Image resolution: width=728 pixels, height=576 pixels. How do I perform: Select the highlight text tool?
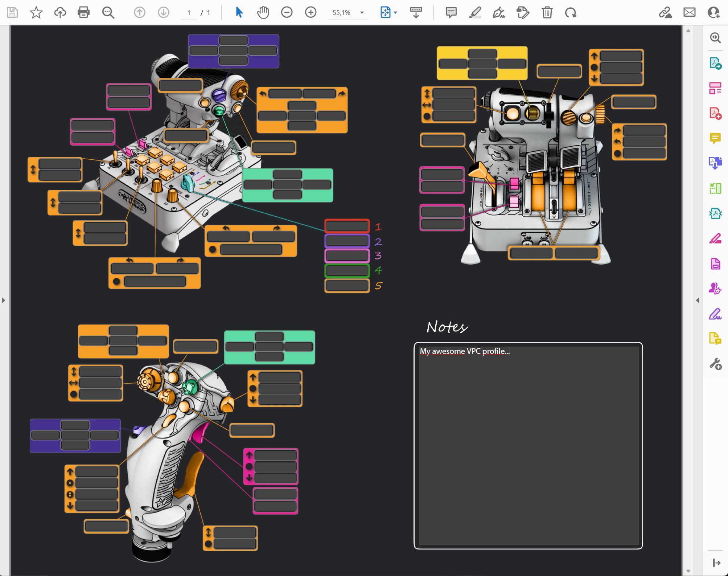click(475, 13)
